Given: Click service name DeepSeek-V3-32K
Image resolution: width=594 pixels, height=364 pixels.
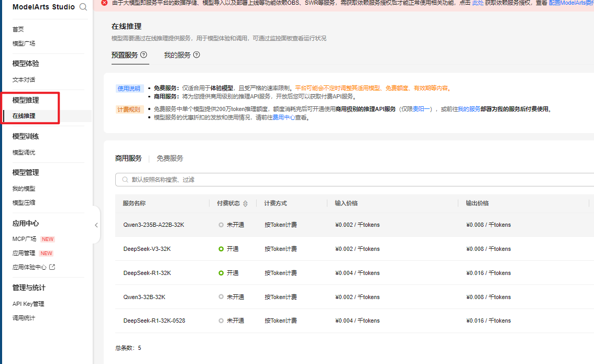Looking at the screenshot, I should pyautogui.click(x=147, y=249).
